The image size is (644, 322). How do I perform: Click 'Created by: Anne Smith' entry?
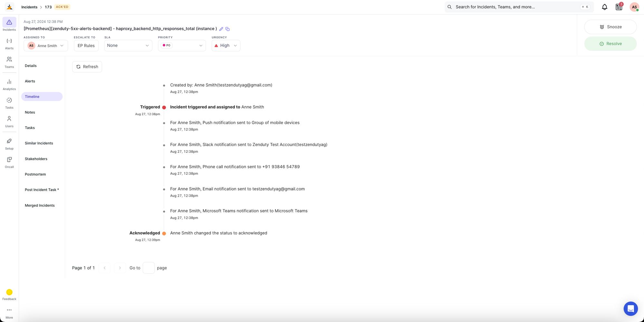[x=221, y=85]
